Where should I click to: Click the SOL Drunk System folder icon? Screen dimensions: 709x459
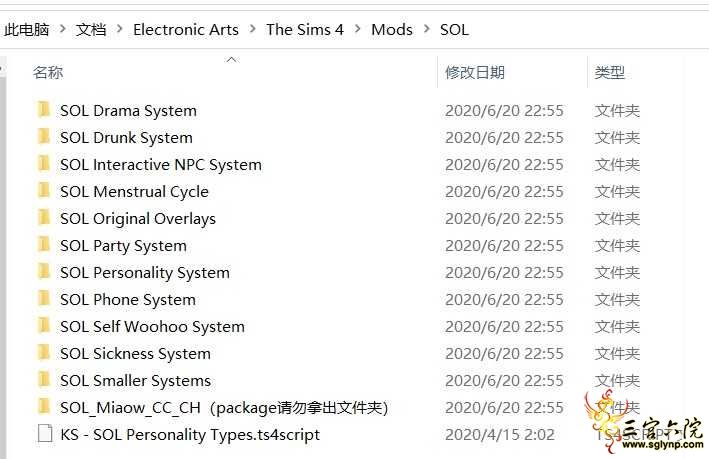click(43, 137)
